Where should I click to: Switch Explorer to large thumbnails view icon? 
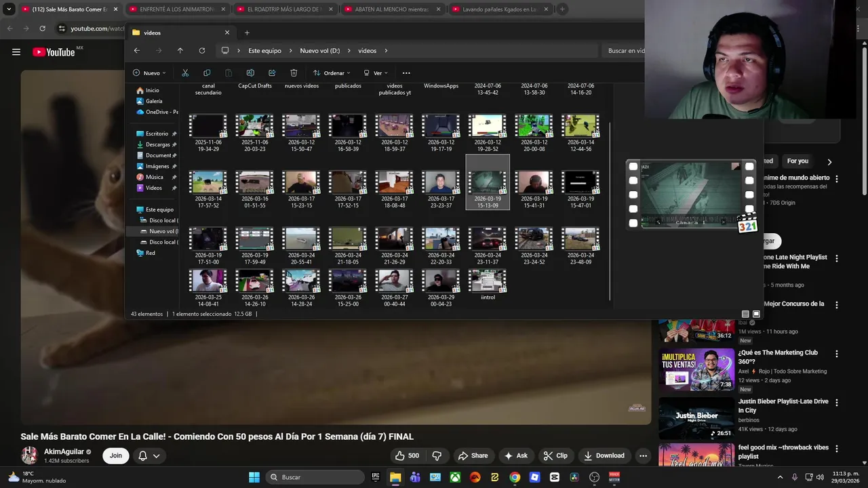[756, 314]
